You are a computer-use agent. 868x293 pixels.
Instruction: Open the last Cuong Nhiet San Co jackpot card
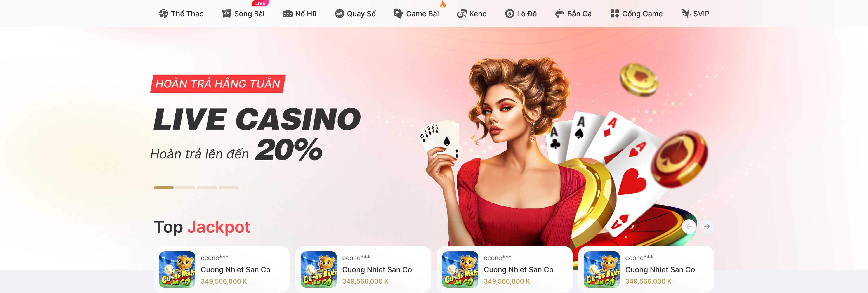click(646, 269)
